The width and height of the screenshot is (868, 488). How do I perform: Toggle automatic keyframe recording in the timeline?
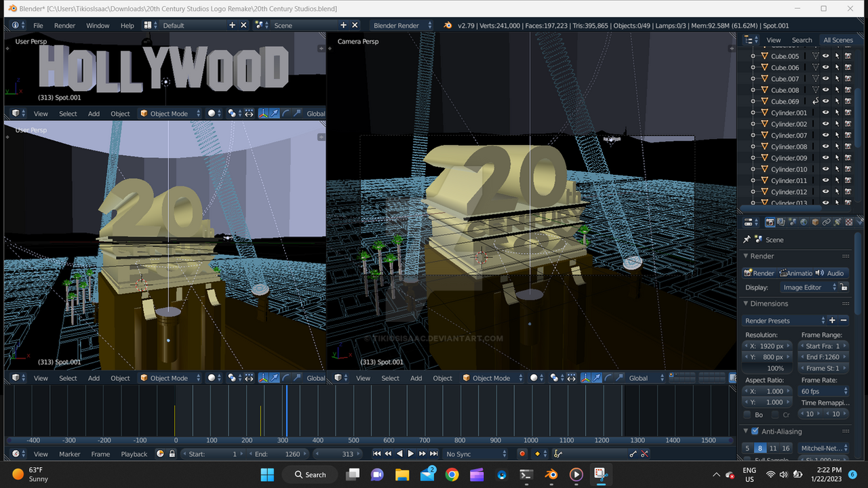522,454
